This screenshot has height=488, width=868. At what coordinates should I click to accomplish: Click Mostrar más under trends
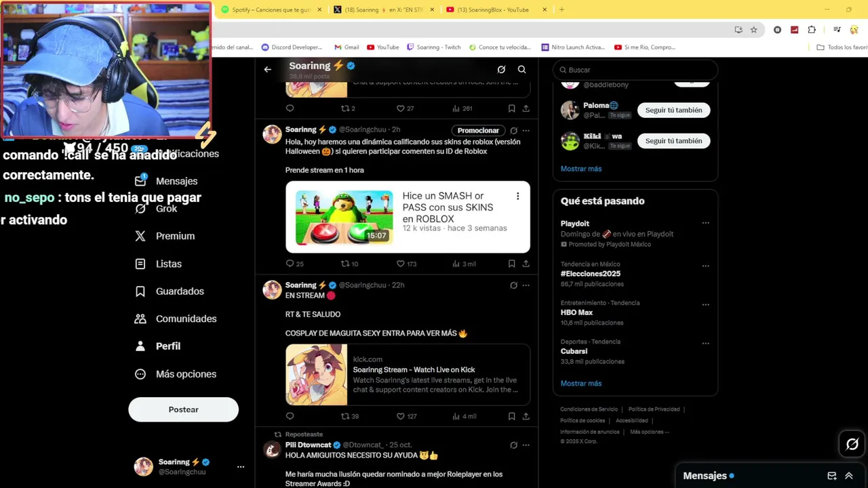pyautogui.click(x=581, y=384)
